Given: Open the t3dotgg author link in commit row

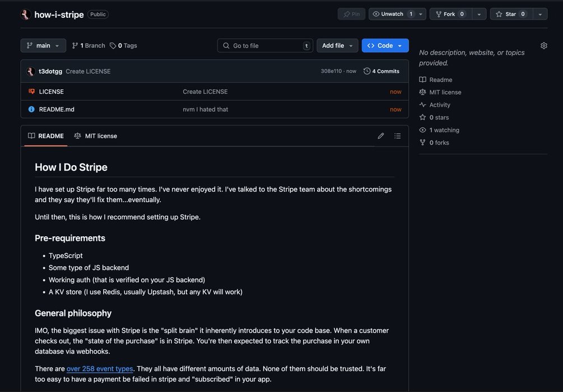Looking at the screenshot, I should coord(50,71).
